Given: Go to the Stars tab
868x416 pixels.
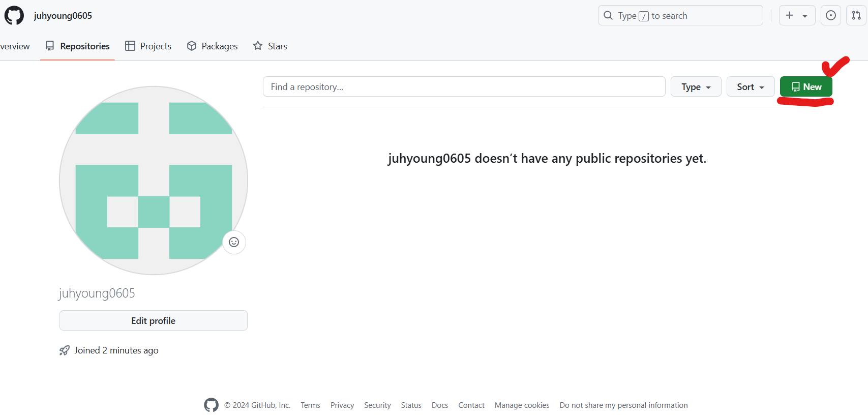Looking at the screenshot, I should click(x=270, y=46).
